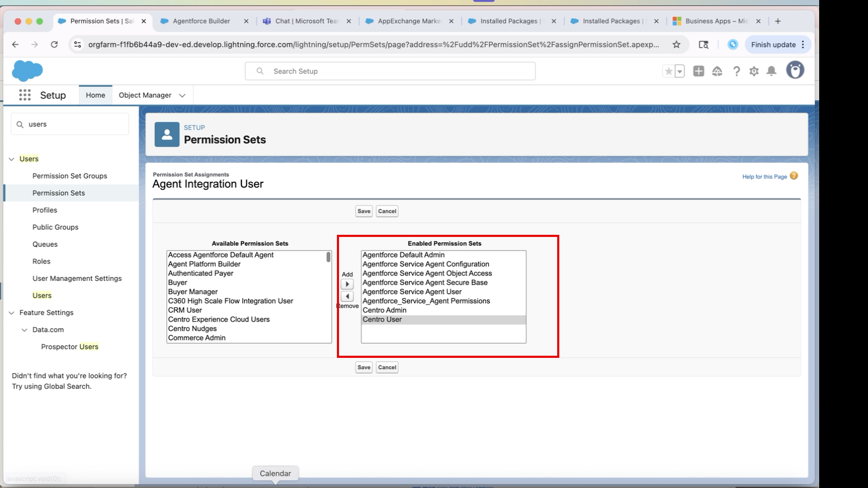
Task: Close the Agentforce Builder tab
Action: [x=246, y=21]
